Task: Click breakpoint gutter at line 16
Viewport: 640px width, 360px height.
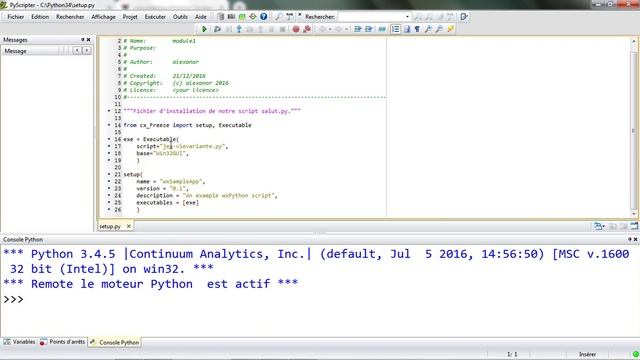Action: 109,139
